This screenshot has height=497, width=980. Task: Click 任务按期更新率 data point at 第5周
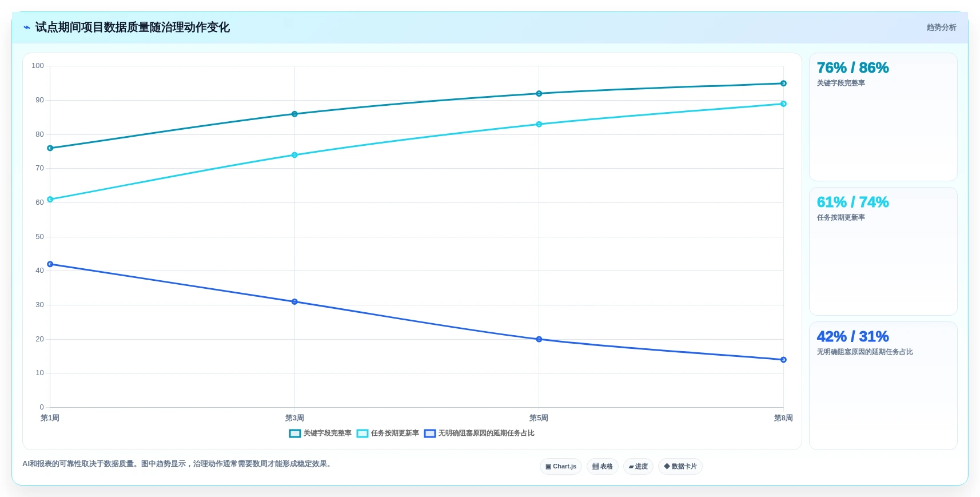pos(539,125)
